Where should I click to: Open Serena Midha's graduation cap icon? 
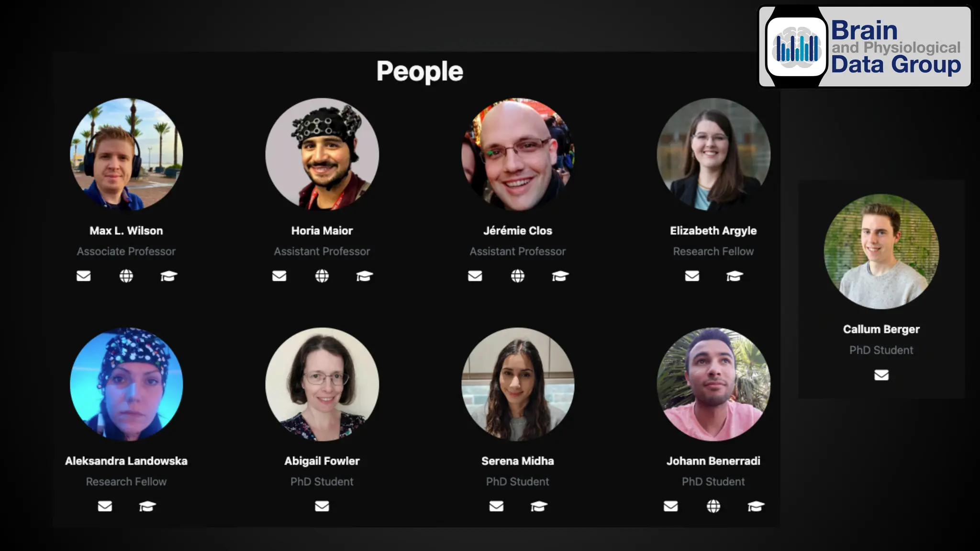coord(539,506)
